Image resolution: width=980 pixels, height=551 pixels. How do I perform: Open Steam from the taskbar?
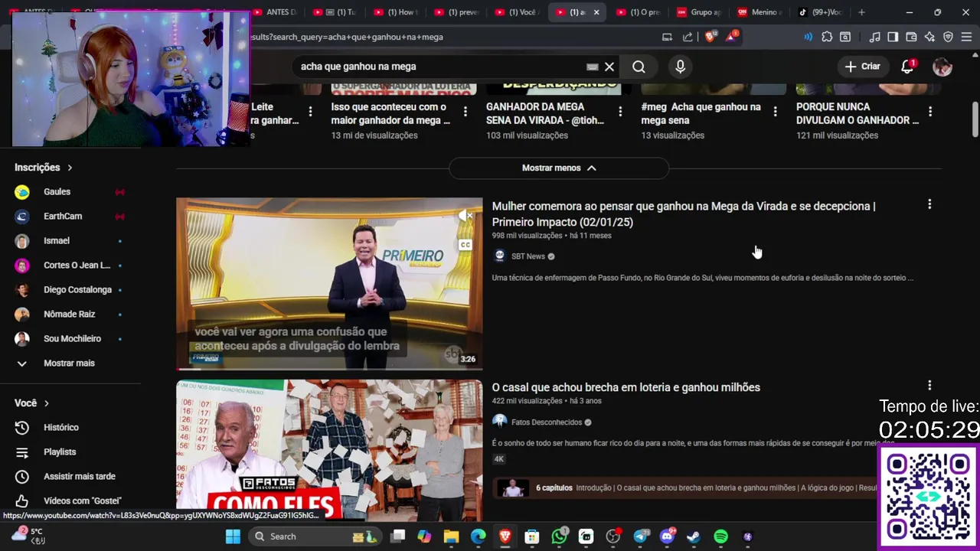[x=694, y=536]
